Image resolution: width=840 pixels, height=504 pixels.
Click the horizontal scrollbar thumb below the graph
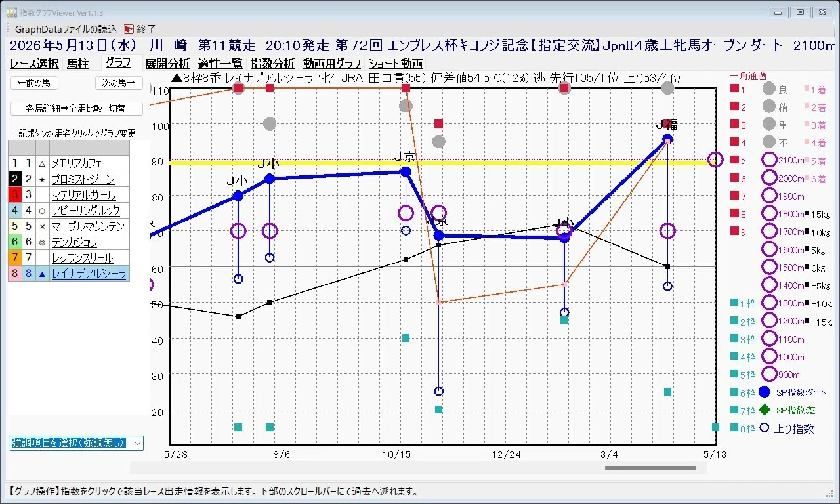pyautogui.click(x=650, y=468)
